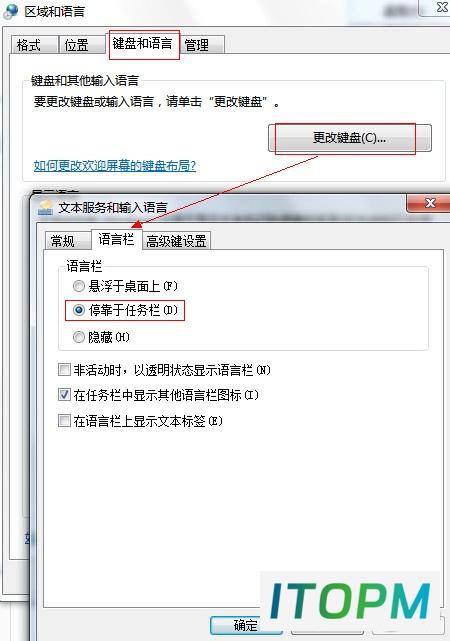Select 隐藏 radio button
The width and height of the screenshot is (450, 641).
pos(78,337)
